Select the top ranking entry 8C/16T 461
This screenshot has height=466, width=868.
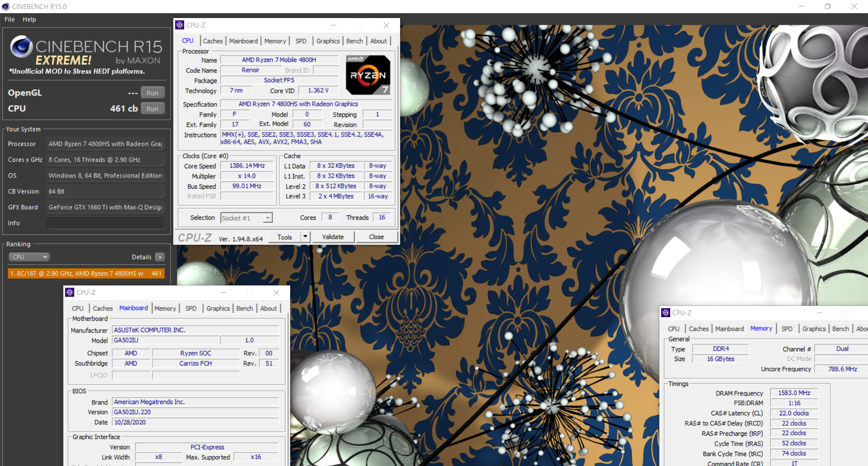[86, 273]
